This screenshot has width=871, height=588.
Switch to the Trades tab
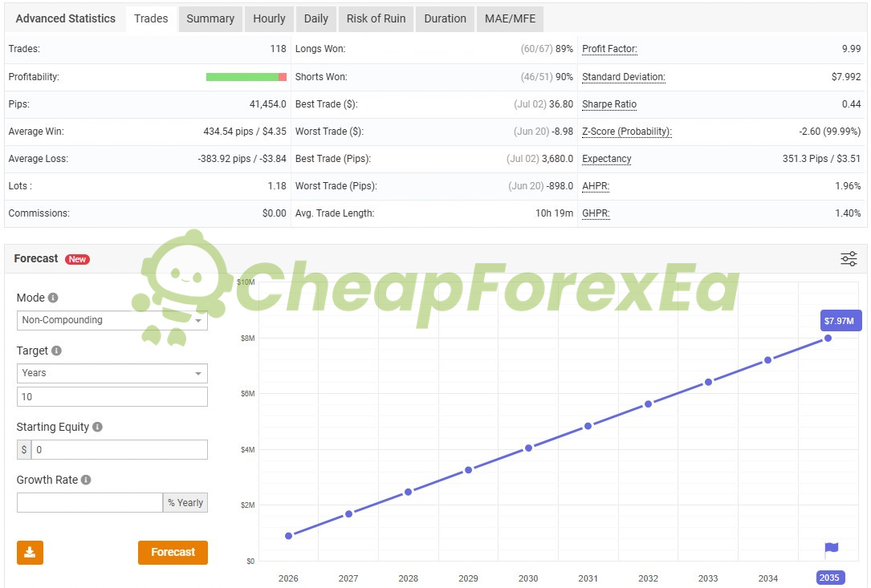tap(151, 19)
